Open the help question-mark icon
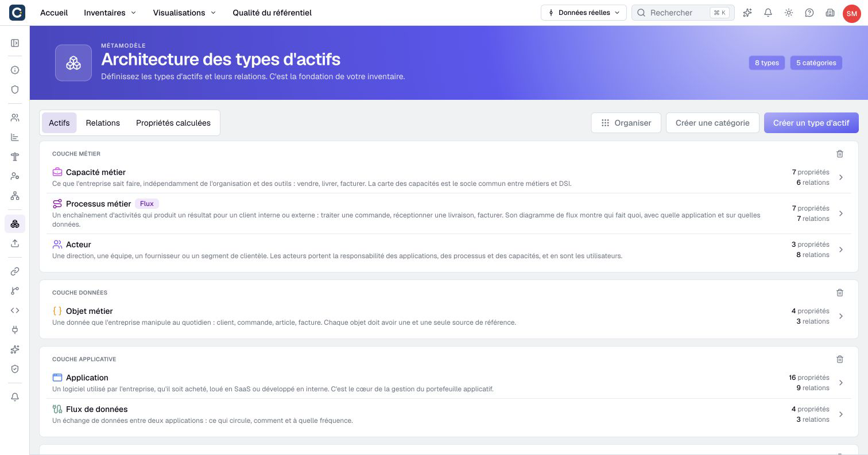868x455 pixels. [809, 13]
